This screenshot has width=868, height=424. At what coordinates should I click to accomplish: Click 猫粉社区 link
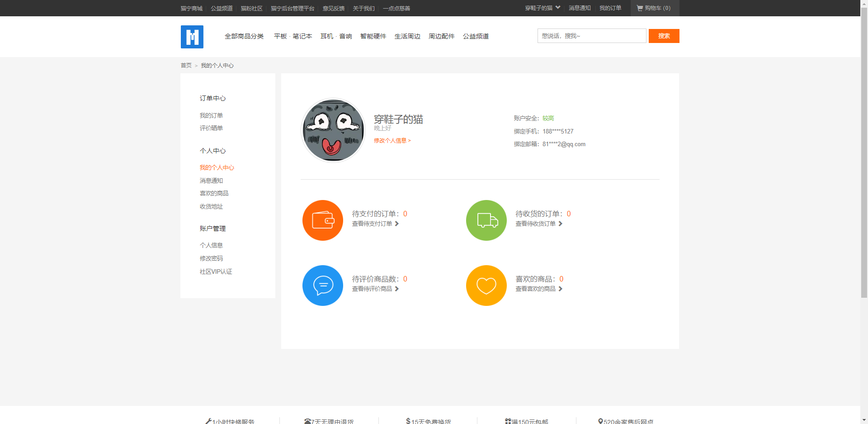(x=252, y=9)
